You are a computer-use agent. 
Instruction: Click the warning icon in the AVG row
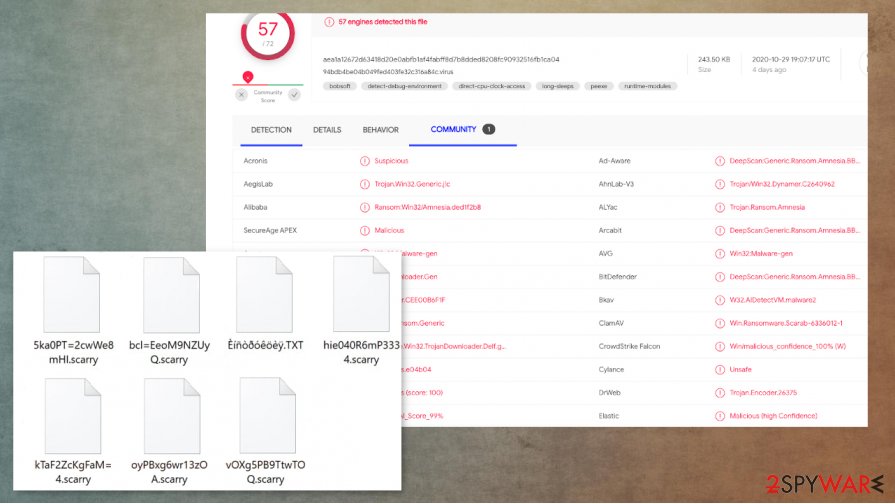720,253
